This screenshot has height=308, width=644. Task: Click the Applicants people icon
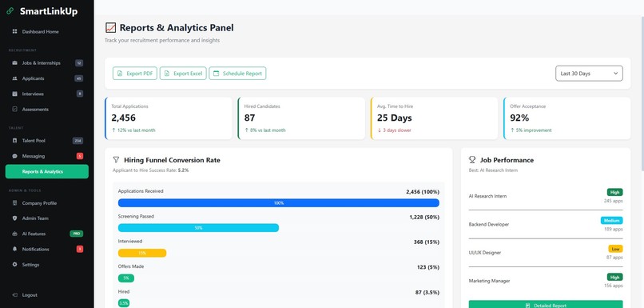pyautogui.click(x=15, y=78)
